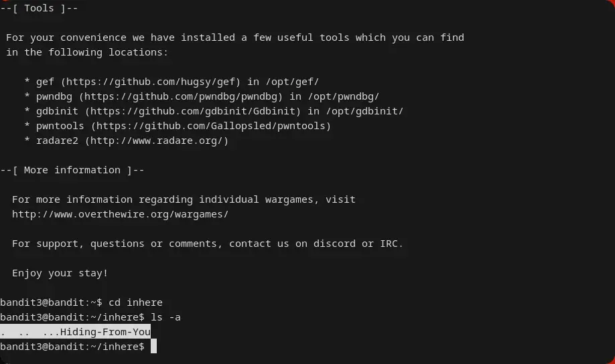Click the last bandit3@bandit:~/inhere$ prompt

click(72, 347)
